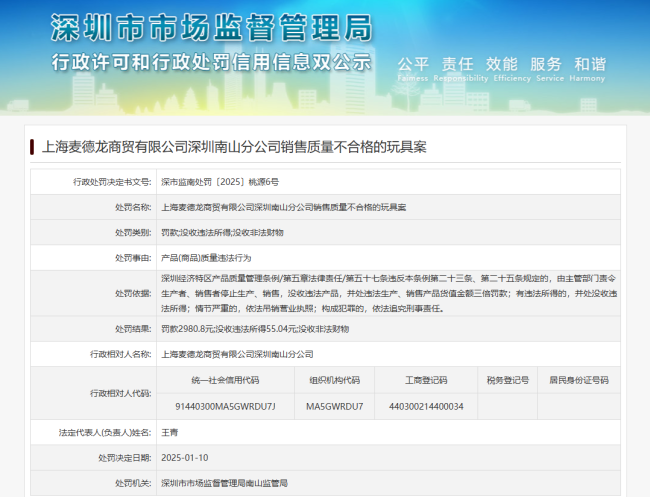Click the 和谐 Harmony slogan text
This screenshot has height=497, width=650.
pos(587,69)
